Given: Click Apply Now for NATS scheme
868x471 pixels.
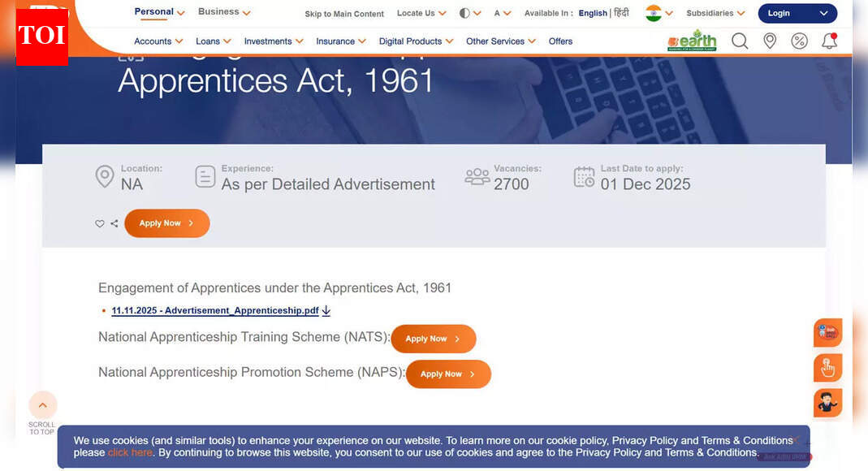Looking at the screenshot, I should (433, 339).
